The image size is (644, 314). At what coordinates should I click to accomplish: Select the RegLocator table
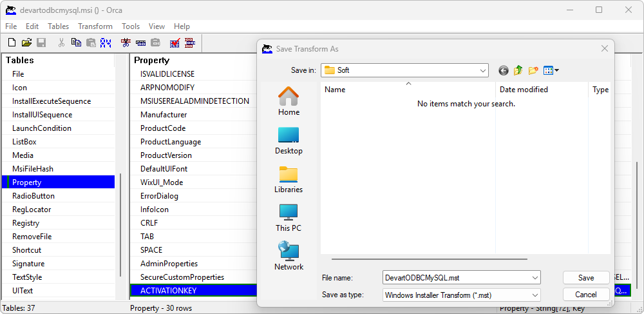tap(59, 210)
